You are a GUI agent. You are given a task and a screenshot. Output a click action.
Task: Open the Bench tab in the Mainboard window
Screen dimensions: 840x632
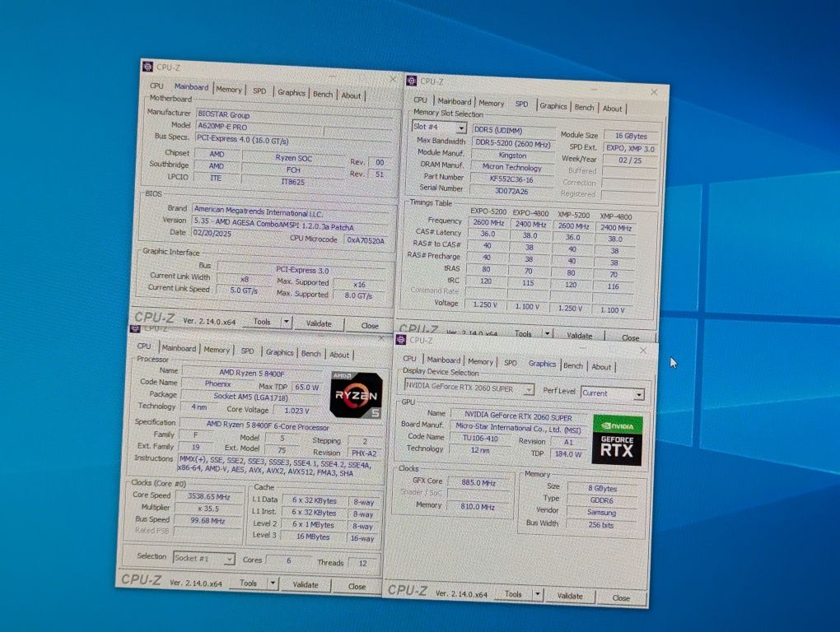click(x=323, y=94)
